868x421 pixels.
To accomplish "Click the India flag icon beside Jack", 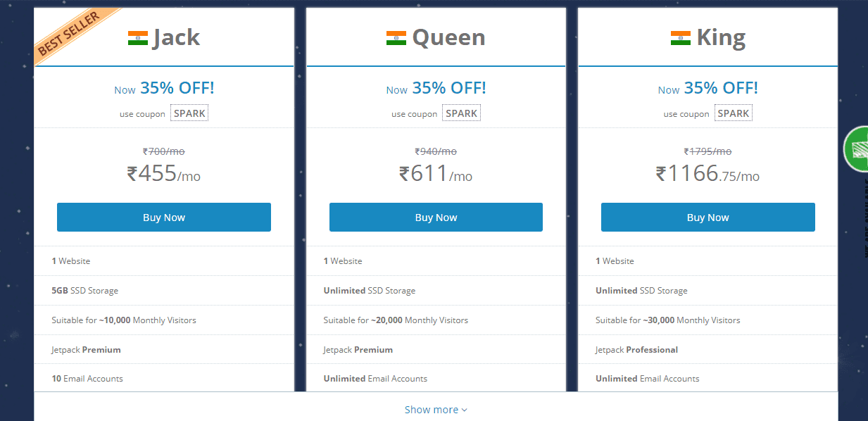I will pyautogui.click(x=138, y=38).
